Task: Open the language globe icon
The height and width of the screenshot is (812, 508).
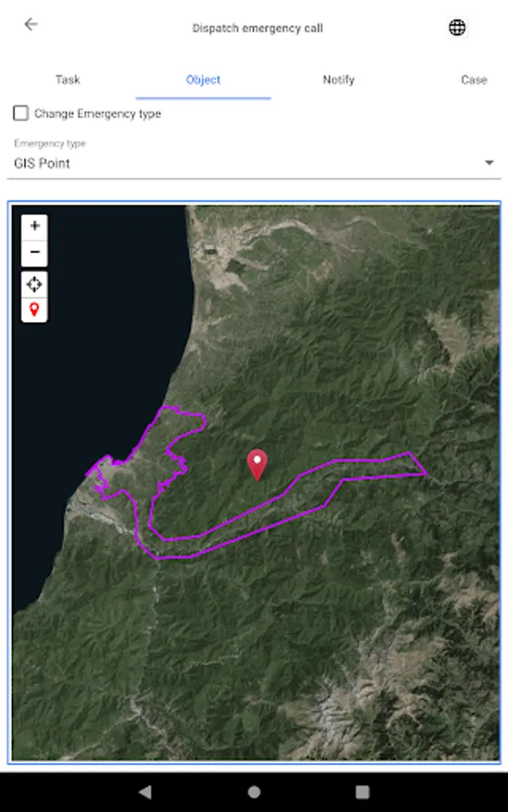Action: 457,27
